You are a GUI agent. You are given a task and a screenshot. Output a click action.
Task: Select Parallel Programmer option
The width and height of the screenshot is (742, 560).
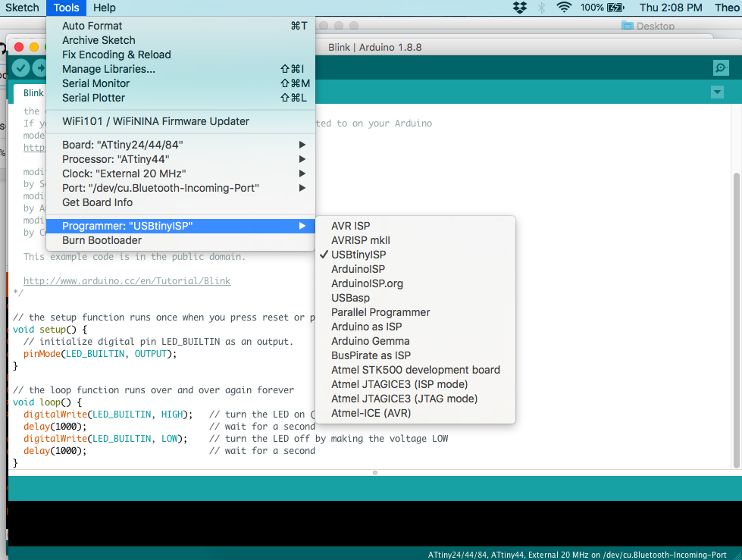tap(415, 312)
